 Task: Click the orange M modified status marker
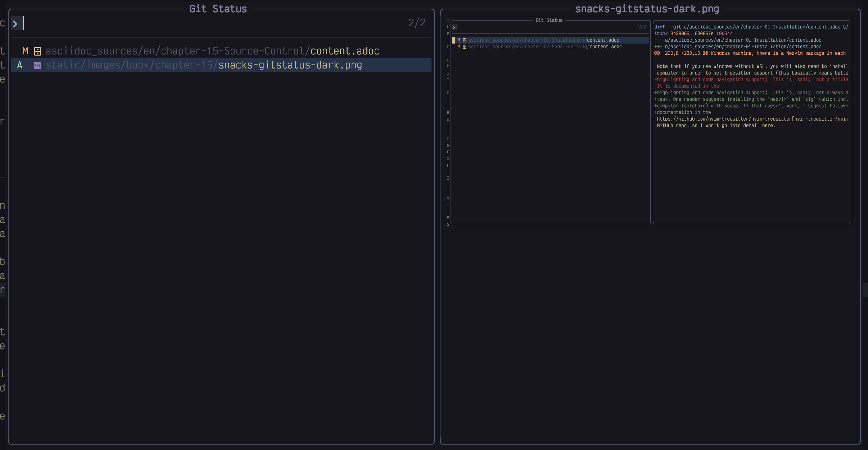tap(25, 51)
